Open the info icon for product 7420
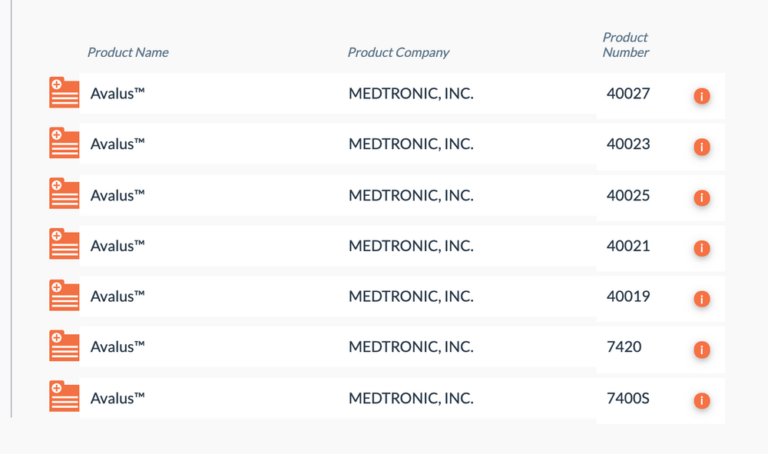Screen dimensions: 768x454 (x=701, y=350)
